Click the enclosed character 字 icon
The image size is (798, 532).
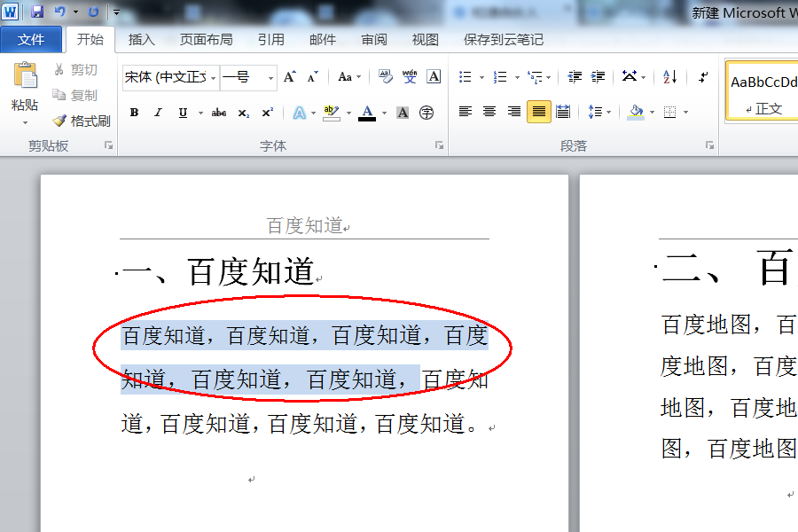click(x=426, y=113)
